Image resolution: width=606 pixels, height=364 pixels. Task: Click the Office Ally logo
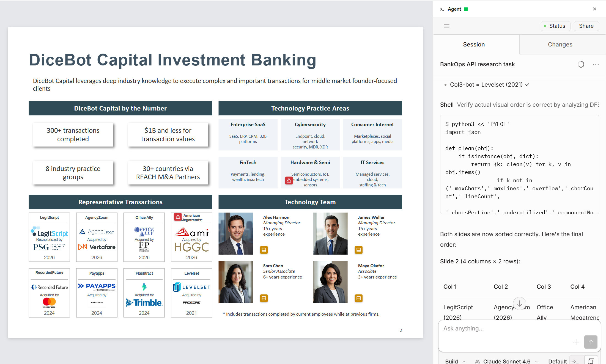coord(144,231)
